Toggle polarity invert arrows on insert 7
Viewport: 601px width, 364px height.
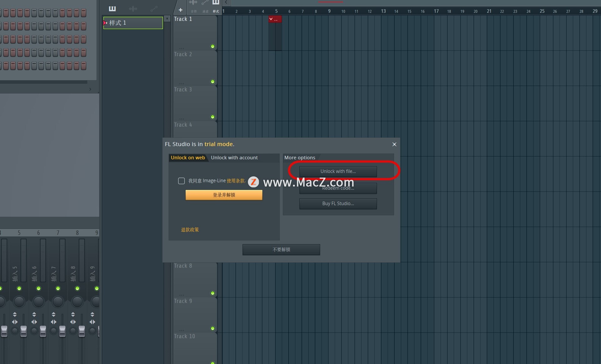[54, 314]
